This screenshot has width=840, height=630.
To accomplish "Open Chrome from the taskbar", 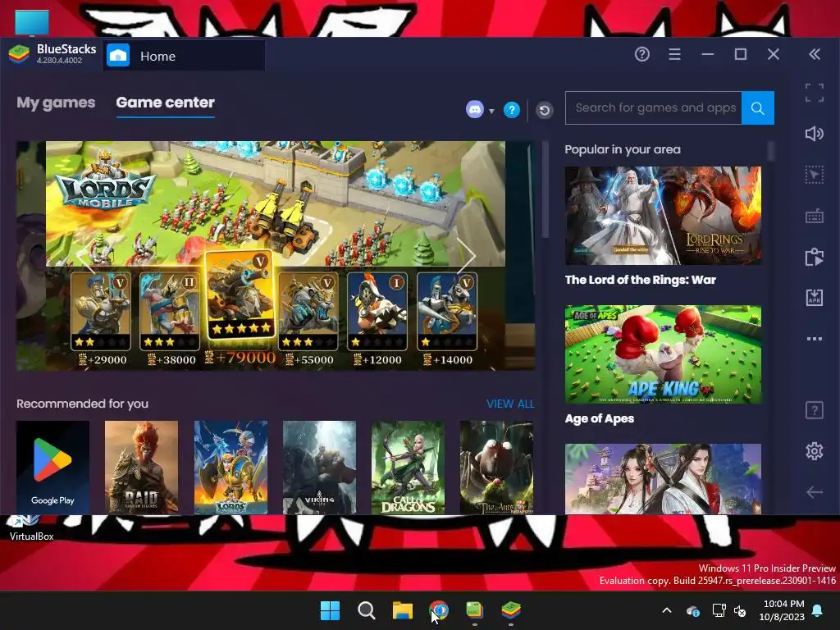I will coord(439,610).
